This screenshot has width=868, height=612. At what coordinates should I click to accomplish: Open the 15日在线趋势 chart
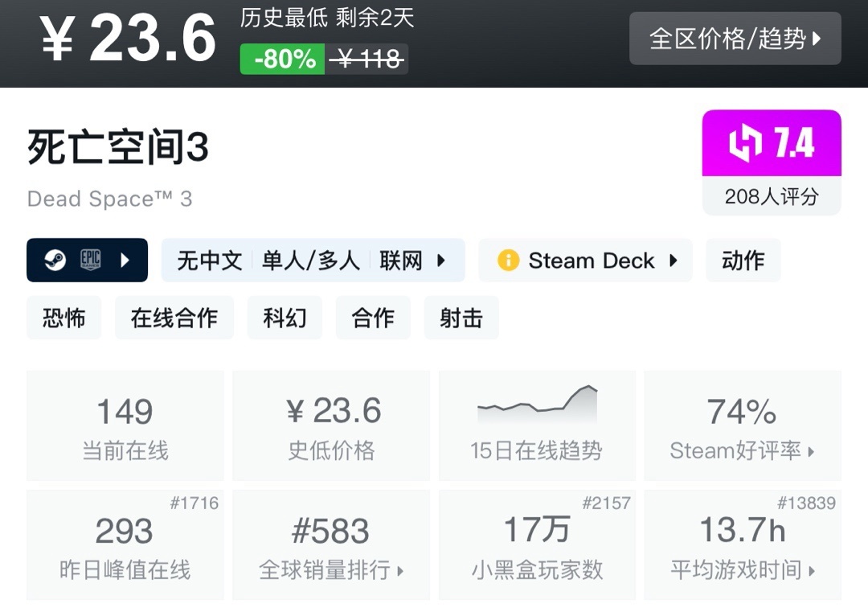[x=536, y=426]
